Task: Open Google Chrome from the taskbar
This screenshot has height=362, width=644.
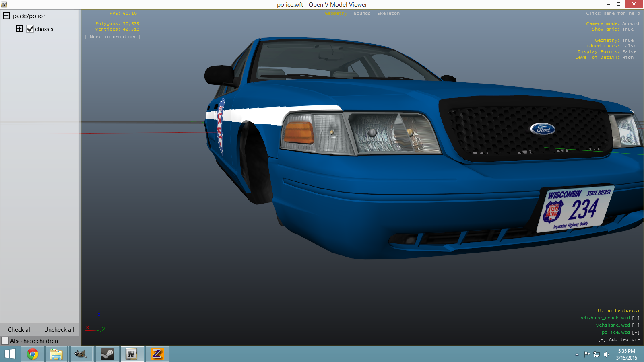Action: point(33,354)
